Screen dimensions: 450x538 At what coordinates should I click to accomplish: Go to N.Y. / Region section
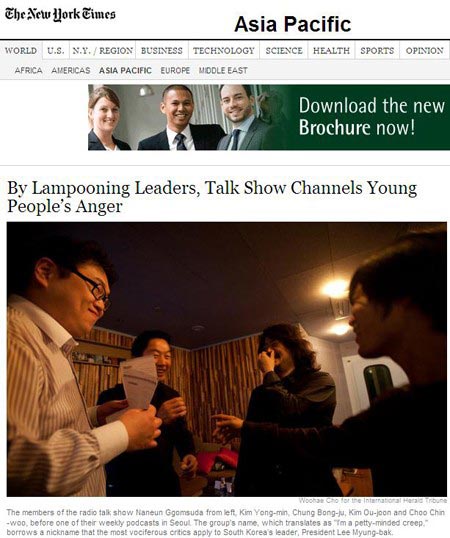click(x=102, y=50)
